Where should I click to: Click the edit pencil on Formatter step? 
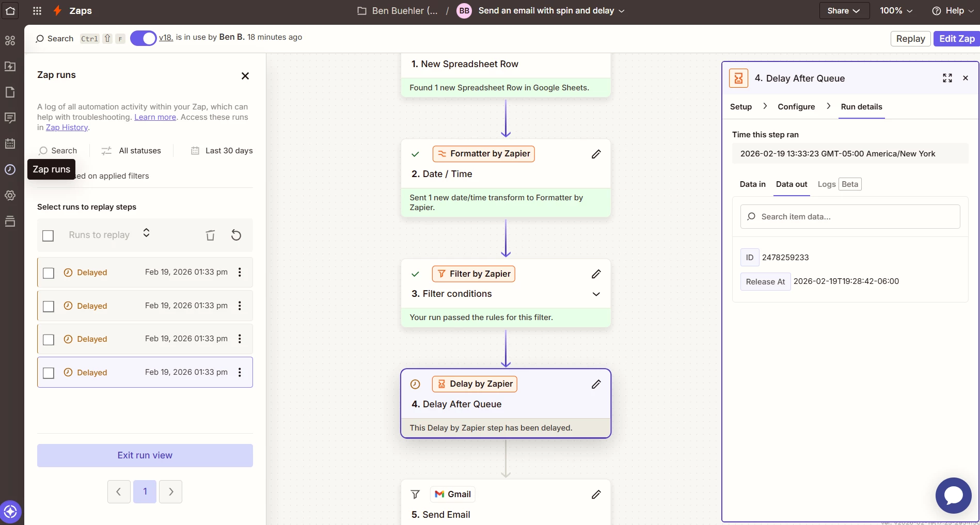click(596, 154)
